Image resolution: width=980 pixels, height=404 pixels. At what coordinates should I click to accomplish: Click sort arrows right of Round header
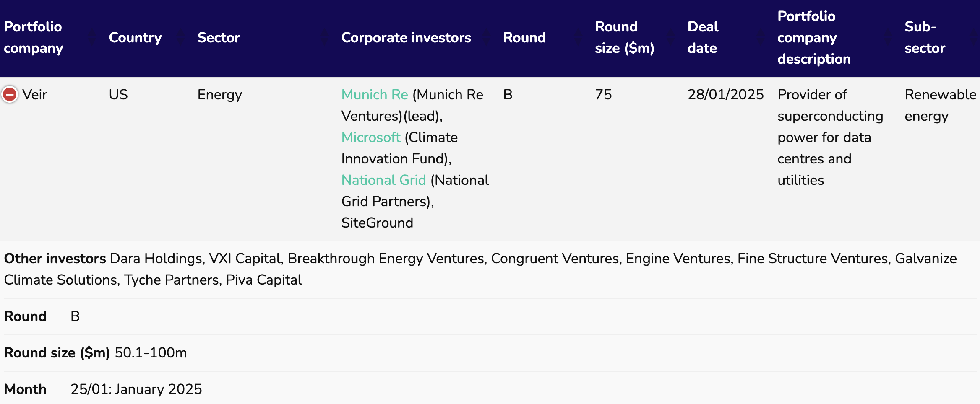(579, 37)
